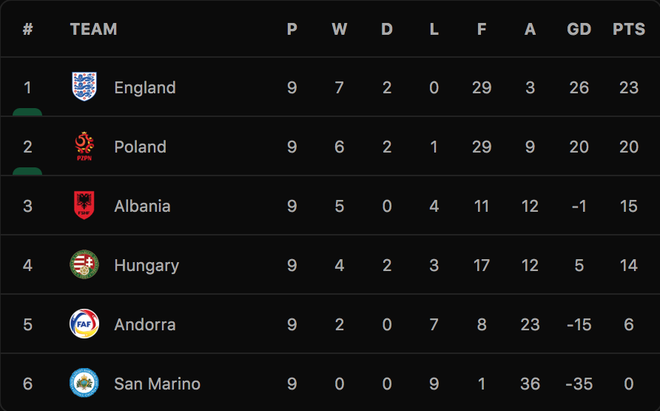Open the San Marino team name
660x411 pixels.
point(157,384)
